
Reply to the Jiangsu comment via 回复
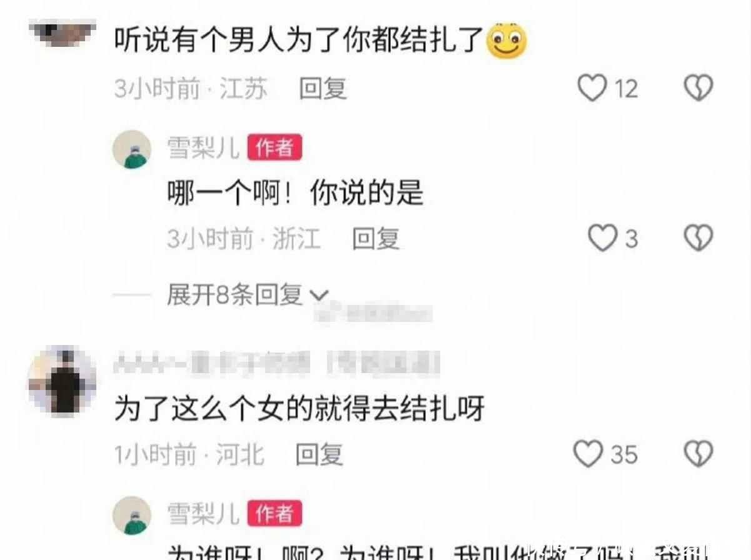(x=323, y=89)
